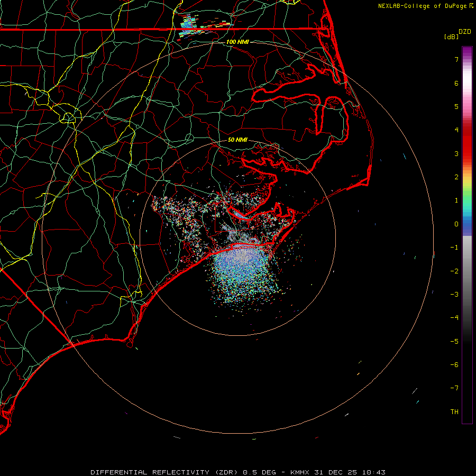Click the purple top of the color bar
The image size is (476, 476).
tap(467, 50)
